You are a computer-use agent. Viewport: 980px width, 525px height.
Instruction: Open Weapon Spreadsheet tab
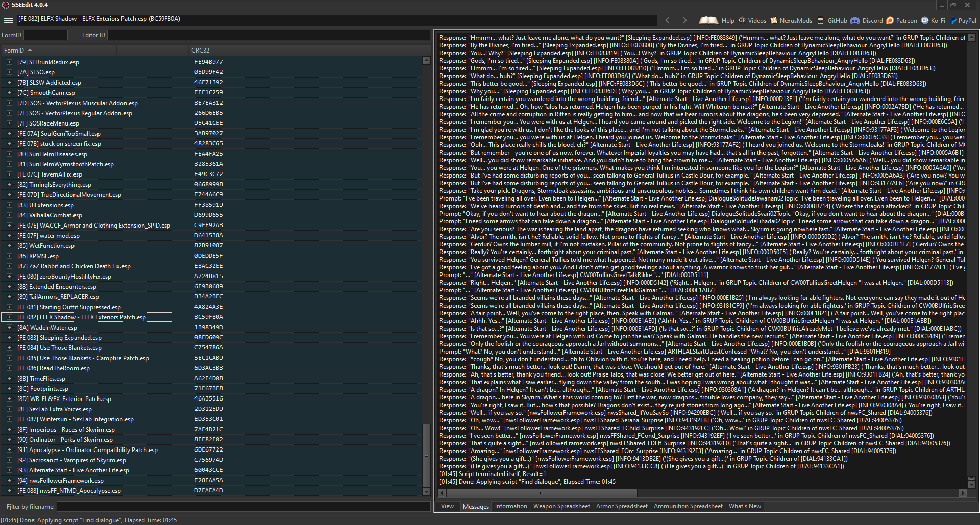pyautogui.click(x=561, y=506)
